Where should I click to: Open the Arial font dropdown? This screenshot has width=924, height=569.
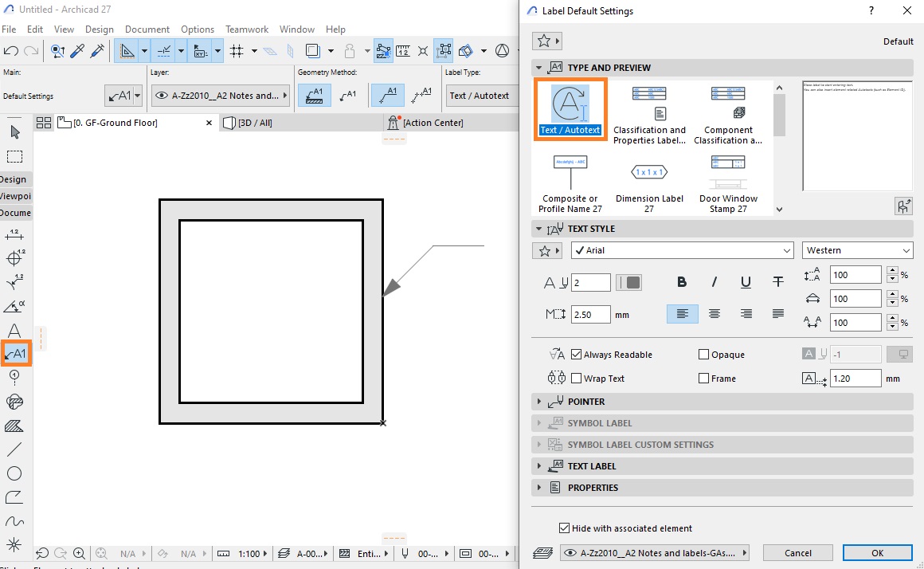[x=683, y=250]
